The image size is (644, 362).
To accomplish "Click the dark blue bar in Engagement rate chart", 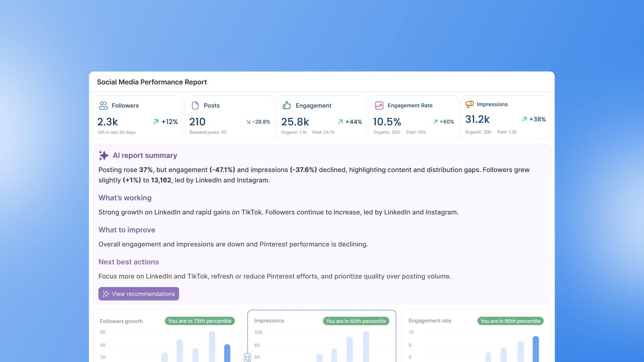I will coord(536,349).
